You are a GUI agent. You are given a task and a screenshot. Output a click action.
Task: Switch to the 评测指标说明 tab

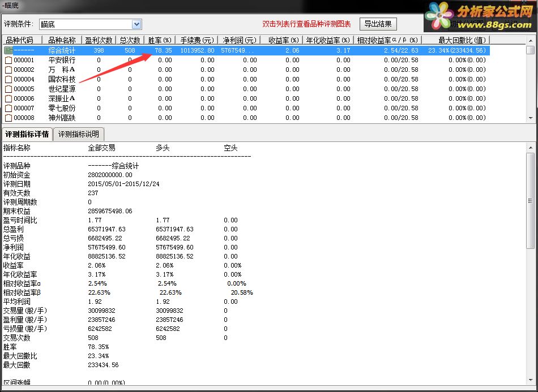(79, 134)
